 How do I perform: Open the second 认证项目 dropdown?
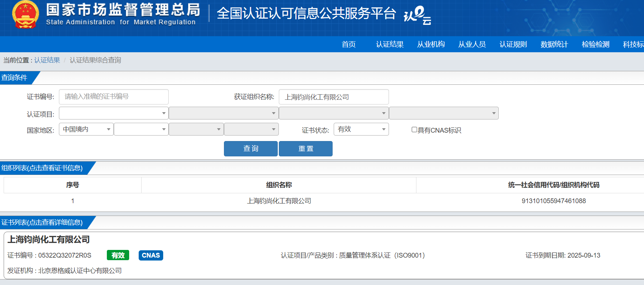(x=224, y=113)
